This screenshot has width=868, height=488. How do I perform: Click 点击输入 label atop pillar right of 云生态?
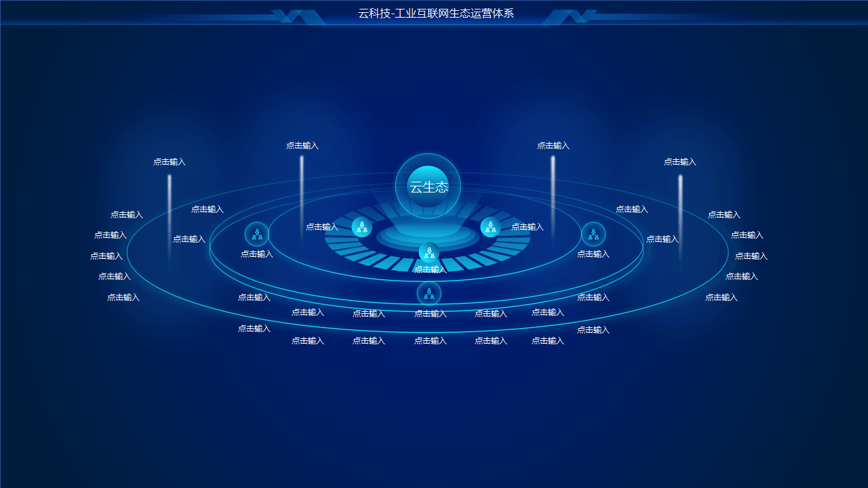pos(553,146)
